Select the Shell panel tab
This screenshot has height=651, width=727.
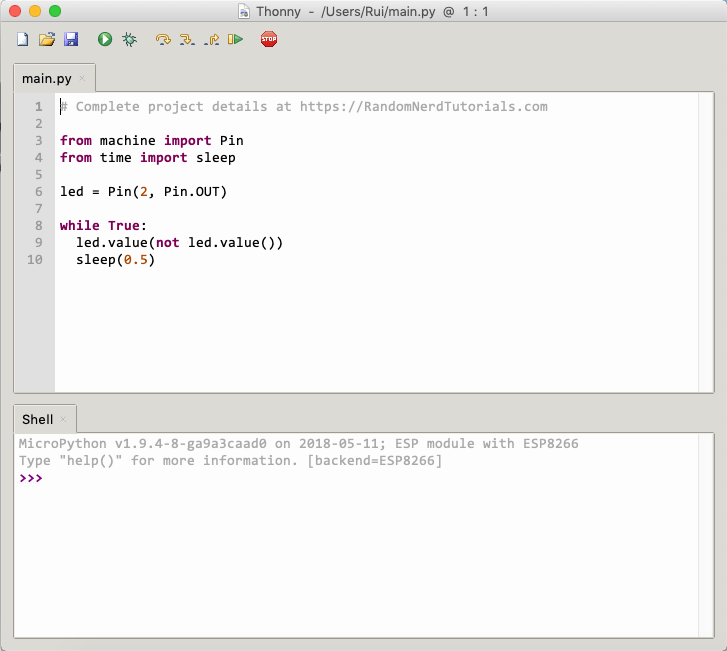click(38, 419)
